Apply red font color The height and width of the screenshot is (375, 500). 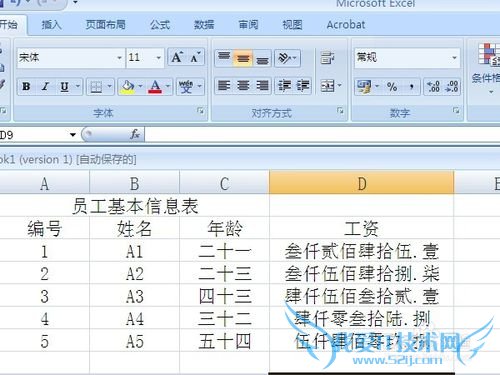coord(155,87)
